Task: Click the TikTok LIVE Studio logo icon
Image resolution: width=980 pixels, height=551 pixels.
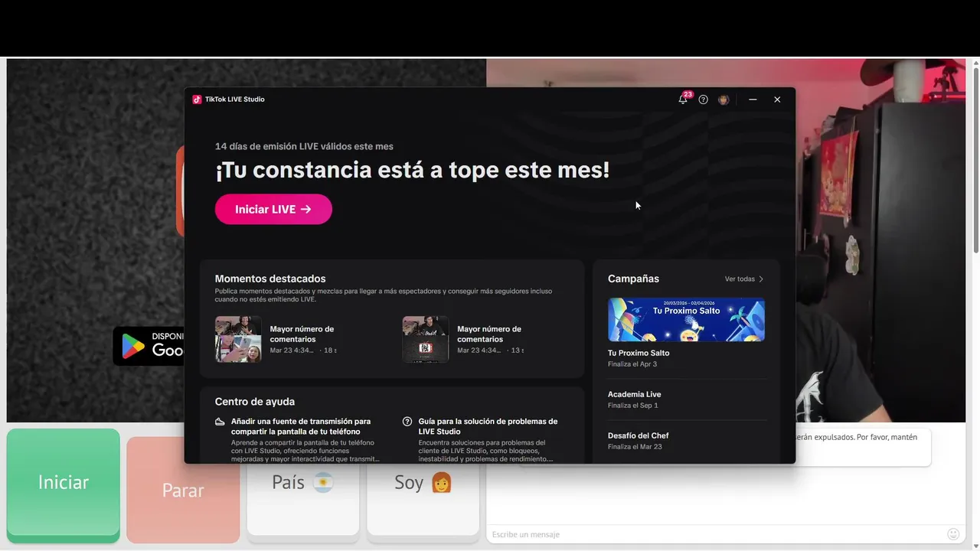Action: (x=197, y=99)
